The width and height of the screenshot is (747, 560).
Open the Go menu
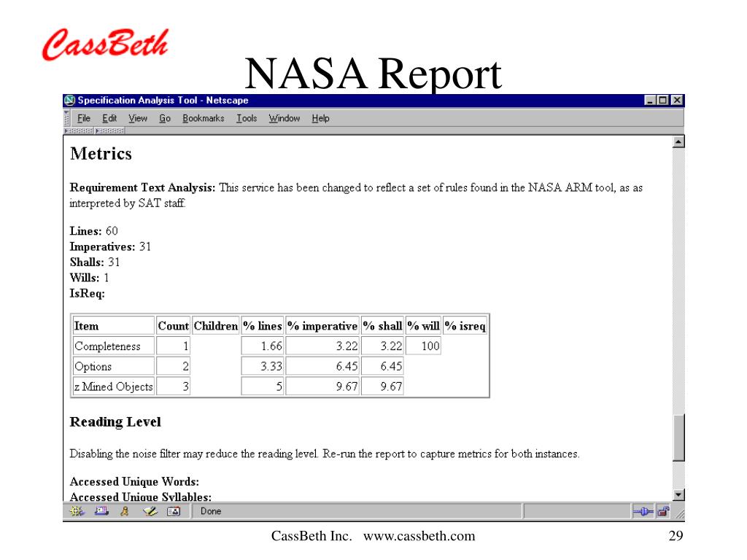pyautogui.click(x=165, y=118)
